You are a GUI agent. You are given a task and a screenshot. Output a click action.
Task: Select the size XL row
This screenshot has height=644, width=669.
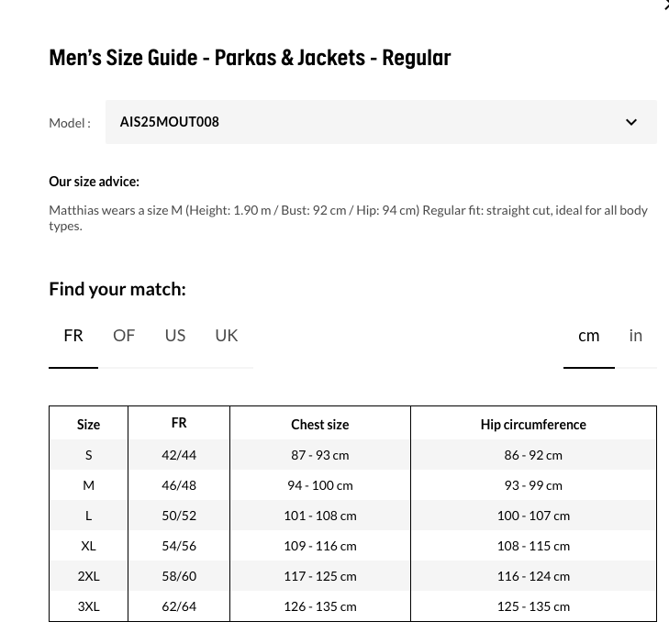tap(352, 546)
